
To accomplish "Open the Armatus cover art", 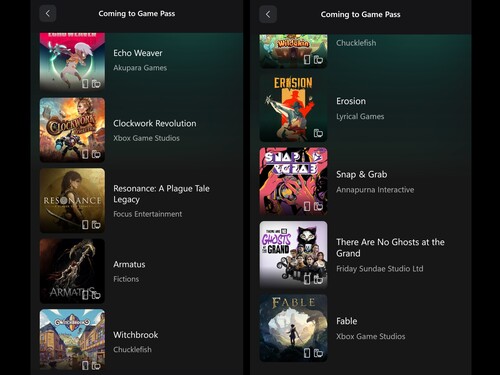I will pyautogui.click(x=72, y=271).
